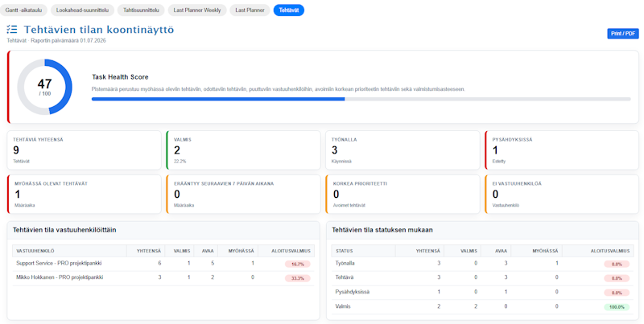Select the Pysähdyksissä row in status table
Screen dimensions: 644x324
point(482,293)
